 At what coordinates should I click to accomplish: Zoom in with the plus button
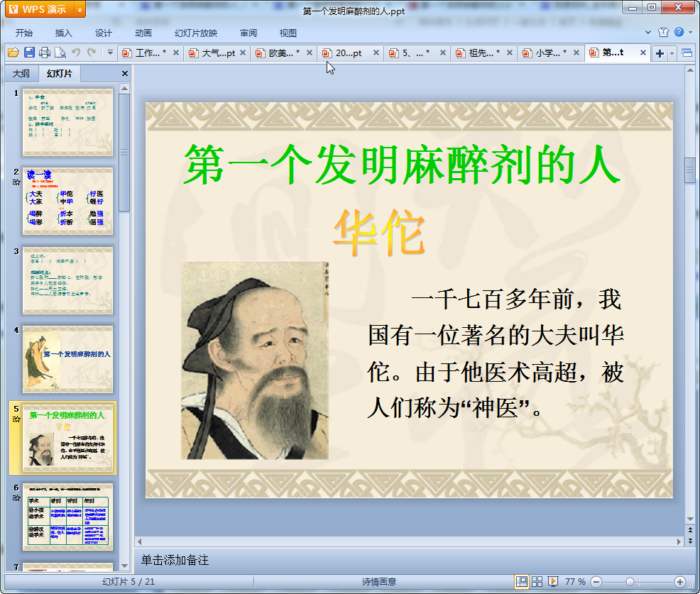680,581
